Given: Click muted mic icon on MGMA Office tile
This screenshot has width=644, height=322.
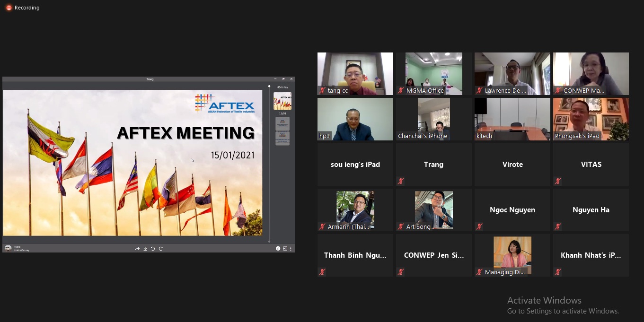Looking at the screenshot, I should (401, 90).
